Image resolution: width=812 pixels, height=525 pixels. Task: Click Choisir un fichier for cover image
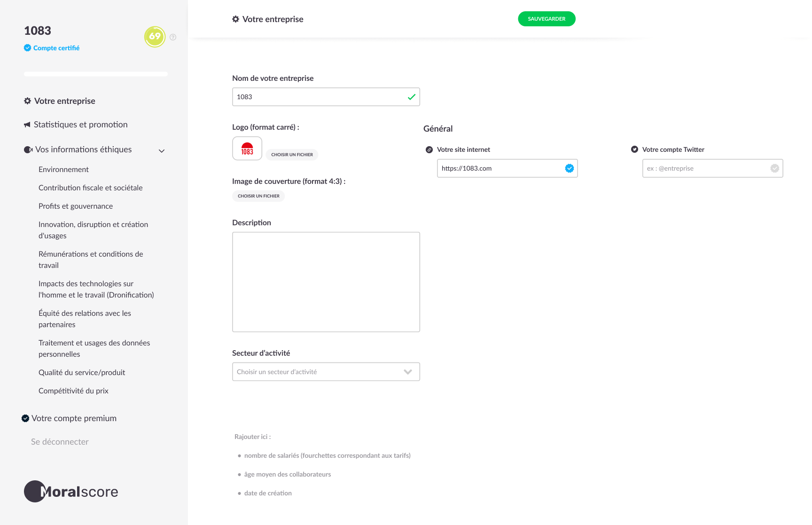(258, 196)
